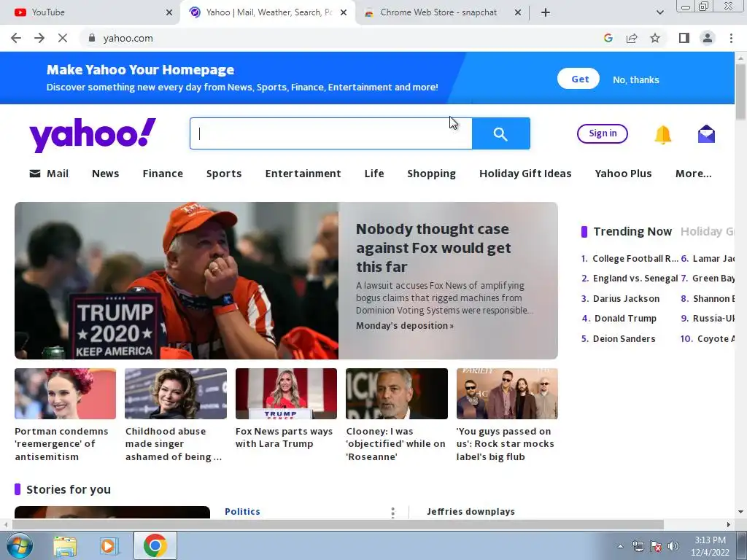Open File Explorer from taskbar
Image resolution: width=747 pixels, height=560 pixels.
click(64, 546)
